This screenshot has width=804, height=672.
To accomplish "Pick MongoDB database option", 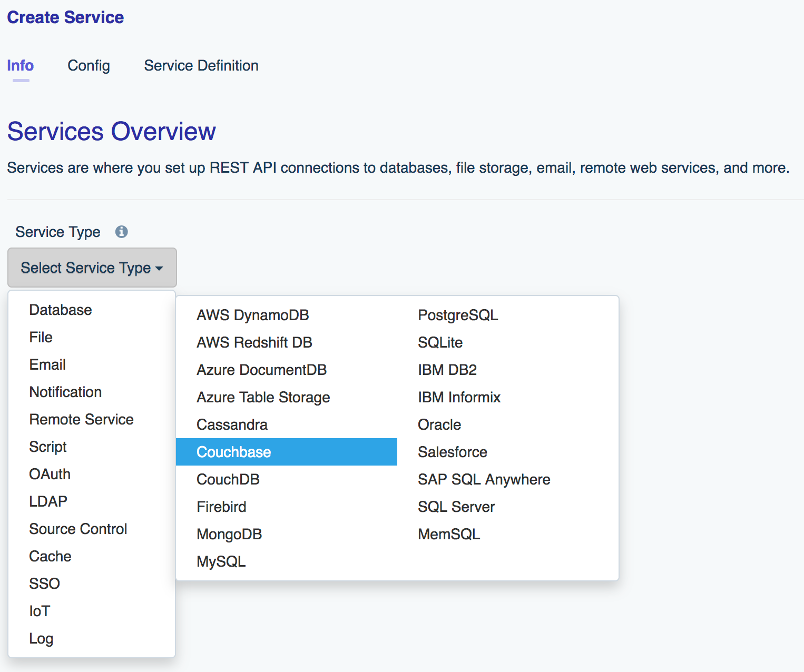I will [x=287, y=534].
